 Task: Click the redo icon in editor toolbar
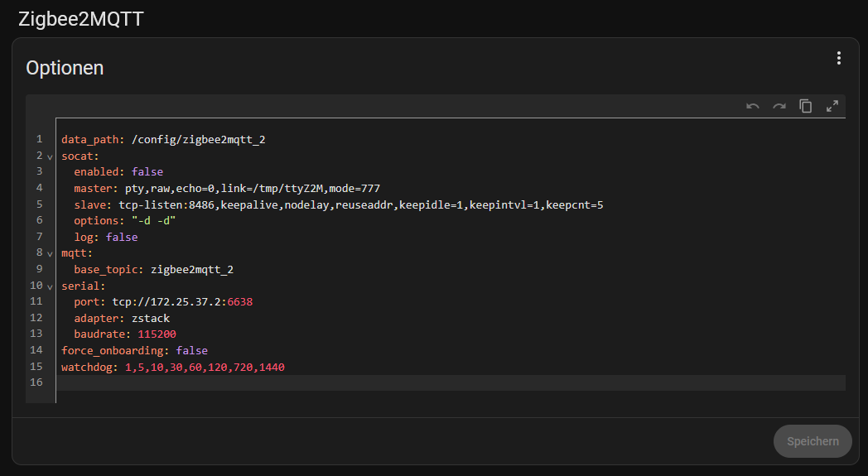[x=779, y=106]
